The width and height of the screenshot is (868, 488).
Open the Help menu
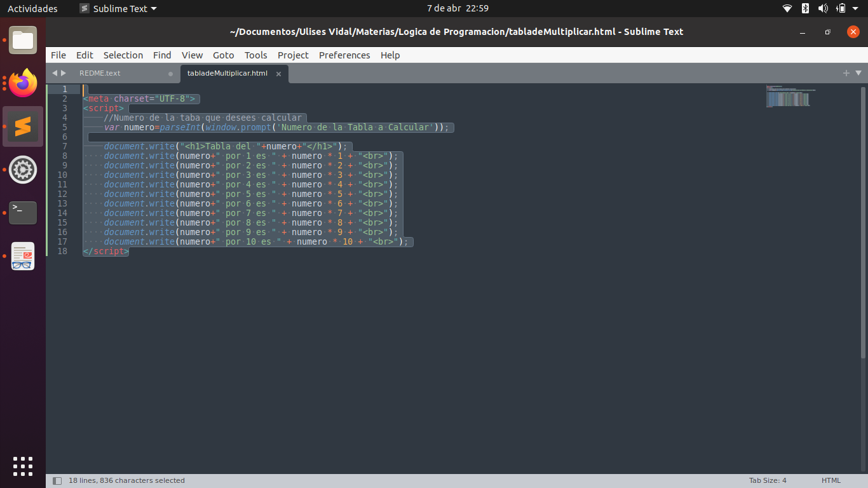click(x=390, y=55)
